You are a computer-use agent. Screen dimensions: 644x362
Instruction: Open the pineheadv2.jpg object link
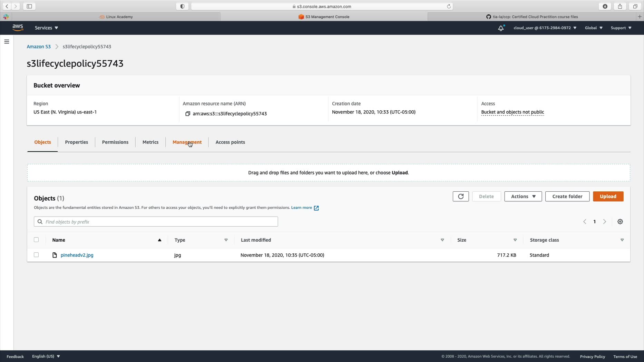[77, 255]
